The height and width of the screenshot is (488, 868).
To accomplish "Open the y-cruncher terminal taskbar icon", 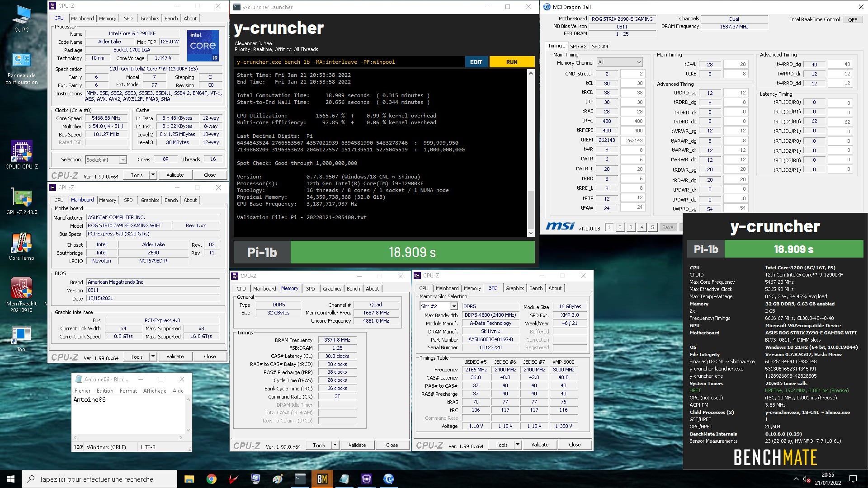I will [300, 479].
